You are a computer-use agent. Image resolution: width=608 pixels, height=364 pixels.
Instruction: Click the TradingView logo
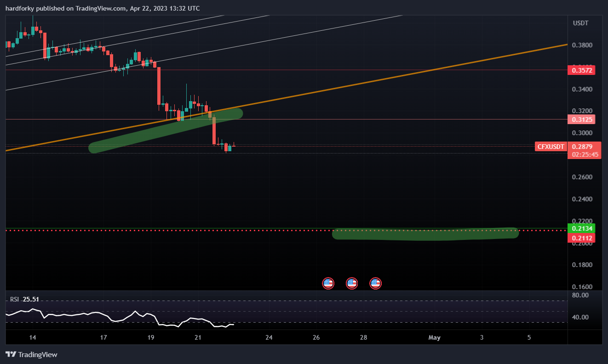pyautogui.click(x=31, y=354)
